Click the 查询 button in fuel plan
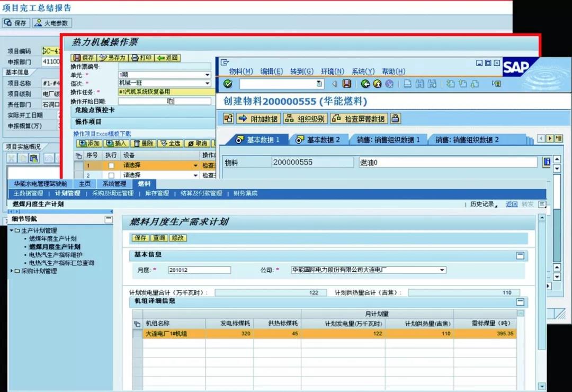Image resolution: width=572 pixels, height=392 pixels. point(159,238)
